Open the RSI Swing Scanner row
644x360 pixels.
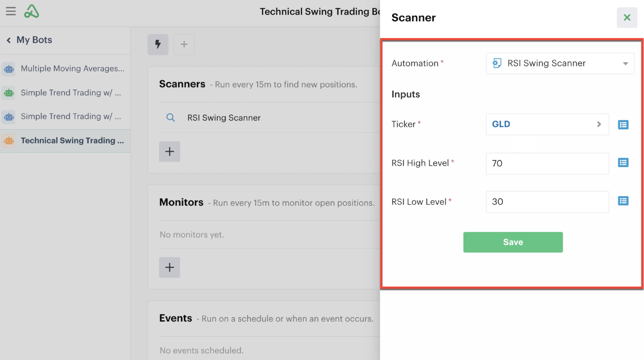(x=269, y=117)
